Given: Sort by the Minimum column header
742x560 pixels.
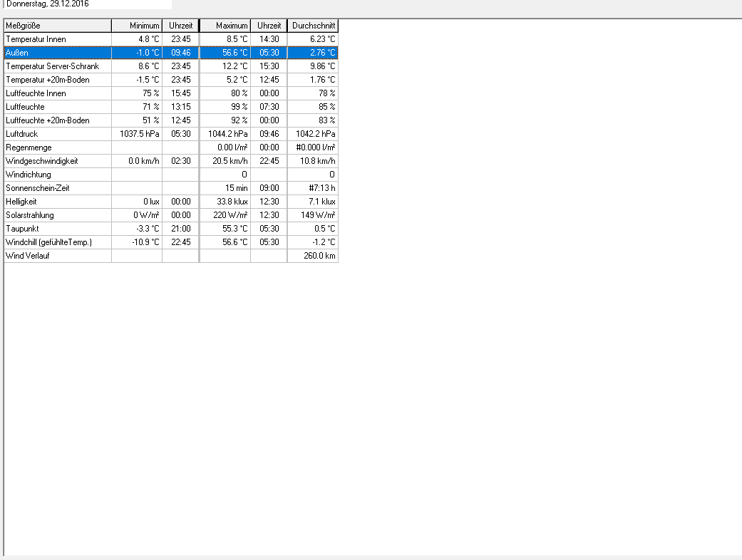Looking at the screenshot, I should point(137,26).
